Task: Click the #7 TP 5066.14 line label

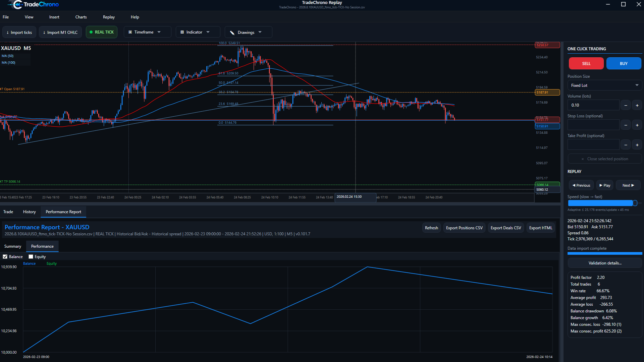Action: point(10,182)
